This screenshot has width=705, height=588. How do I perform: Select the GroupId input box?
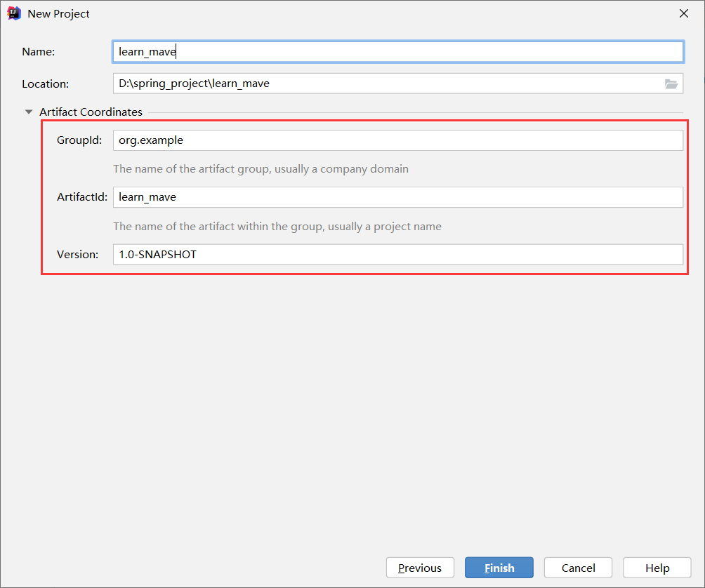coord(397,140)
